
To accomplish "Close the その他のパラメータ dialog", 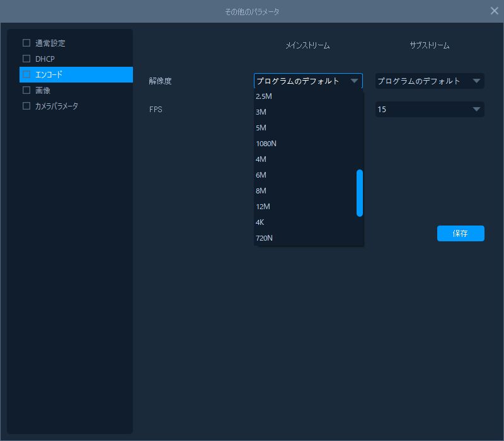I will click(494, 11).
